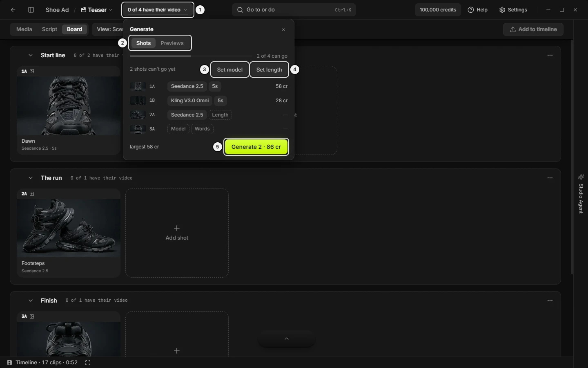Select the Board tab
This screenshot has width=588, height=368.
(74, 29)
